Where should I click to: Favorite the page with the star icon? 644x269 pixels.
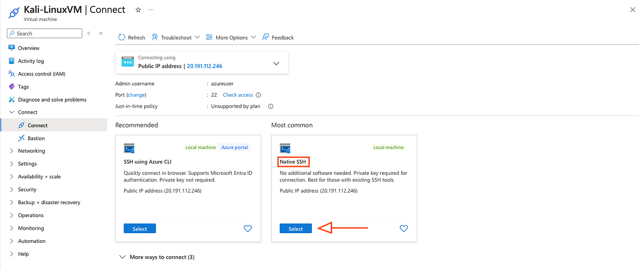pyautogui.click(x=138, y=10)
